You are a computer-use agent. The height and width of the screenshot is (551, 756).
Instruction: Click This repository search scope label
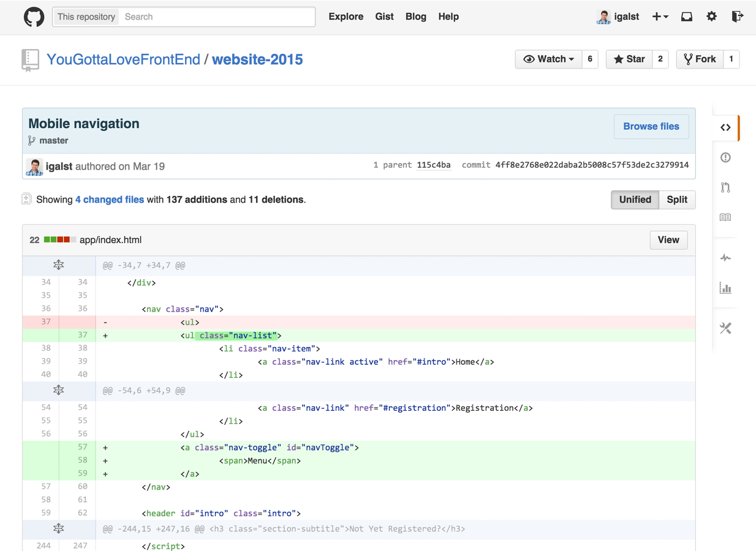pyautogui.click(x=86, y=17)
